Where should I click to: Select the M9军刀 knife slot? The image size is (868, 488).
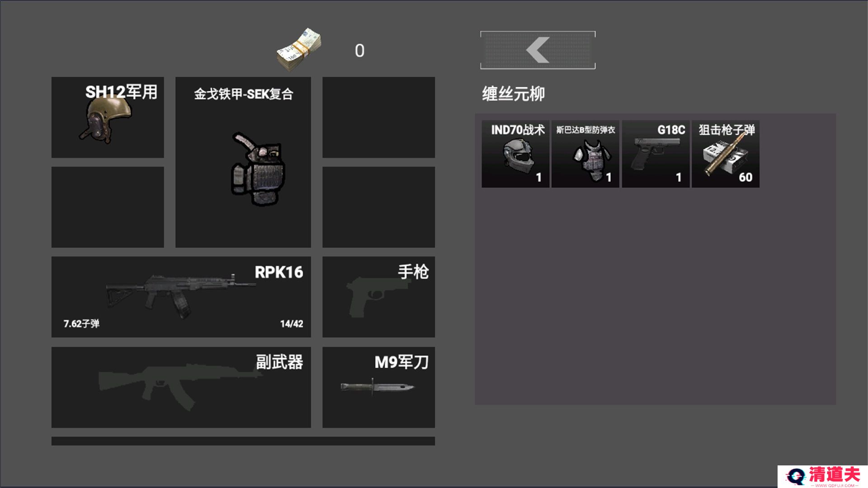379,387
